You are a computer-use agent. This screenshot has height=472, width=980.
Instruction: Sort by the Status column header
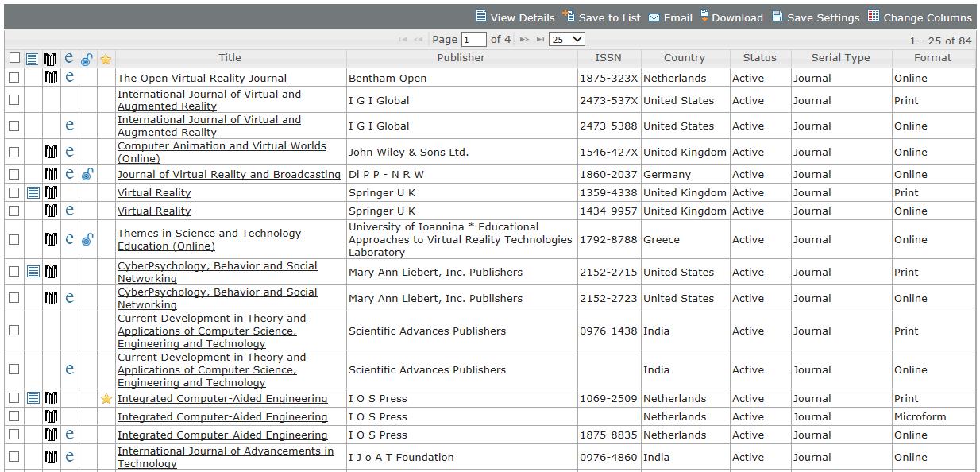coord(759,58)
